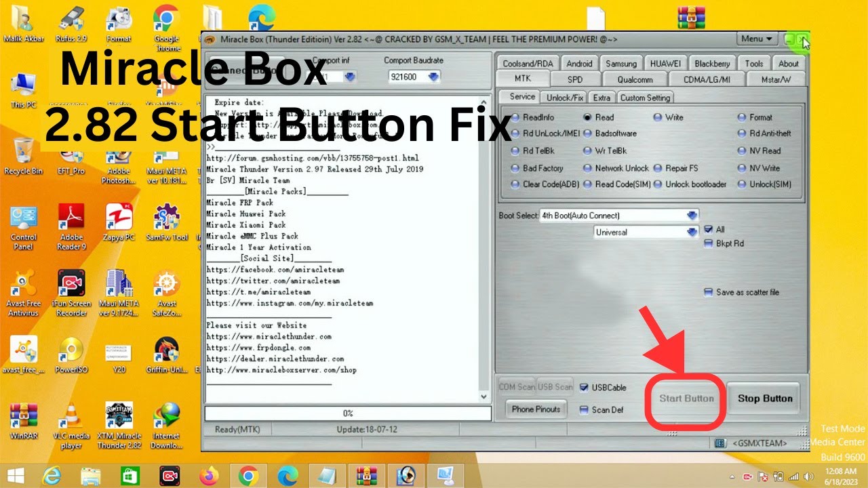Enable the Save as scatter file checkbox
This screenshot has height=488, width=868.
(x=742, y=292)
